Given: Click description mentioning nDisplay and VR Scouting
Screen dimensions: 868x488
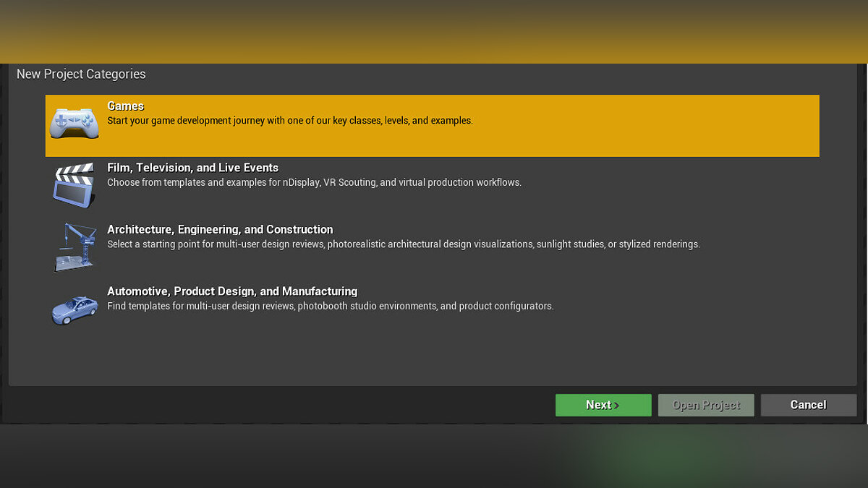Looking at the screenshot, I should [314, 182].
